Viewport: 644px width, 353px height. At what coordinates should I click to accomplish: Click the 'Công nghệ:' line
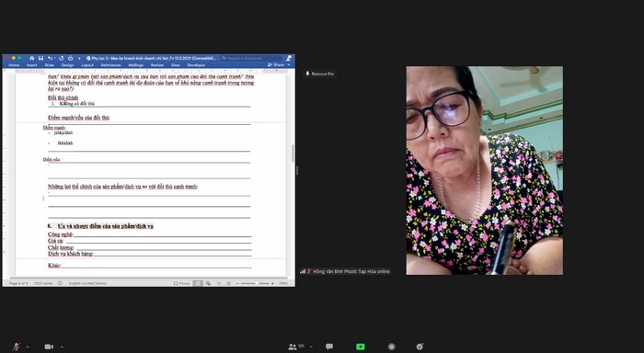(x=149, y=234)
